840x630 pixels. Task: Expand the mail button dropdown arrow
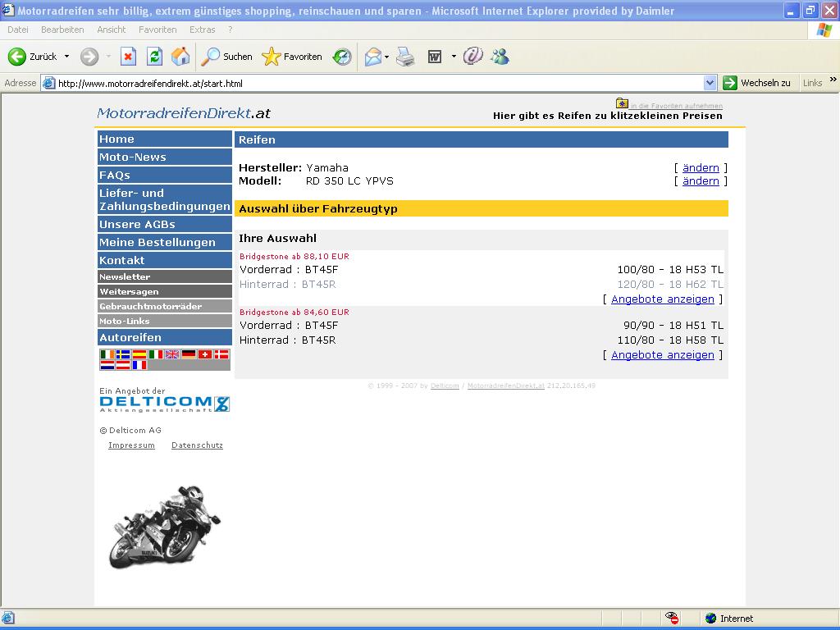click(387, 57)
